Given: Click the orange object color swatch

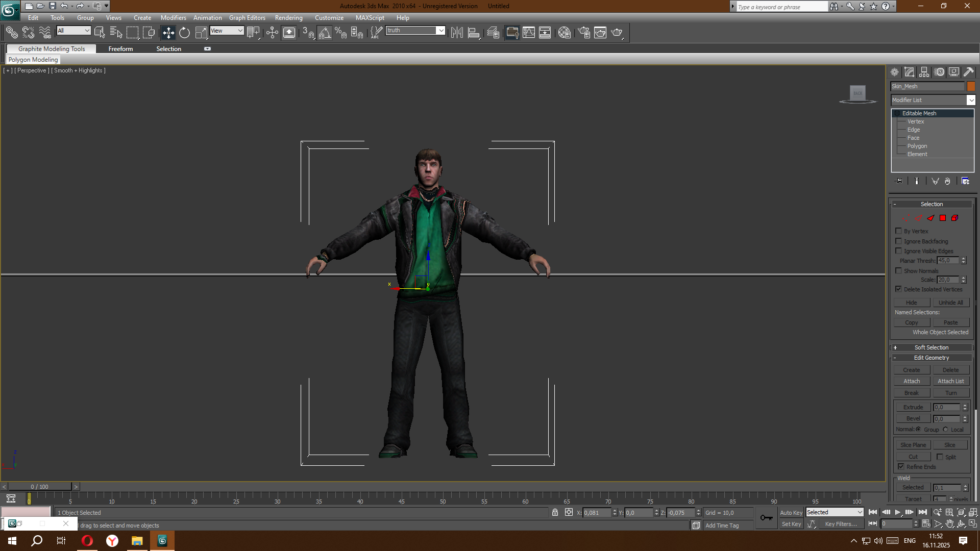Looking at the screenshot, I should [x=971, y=86].
